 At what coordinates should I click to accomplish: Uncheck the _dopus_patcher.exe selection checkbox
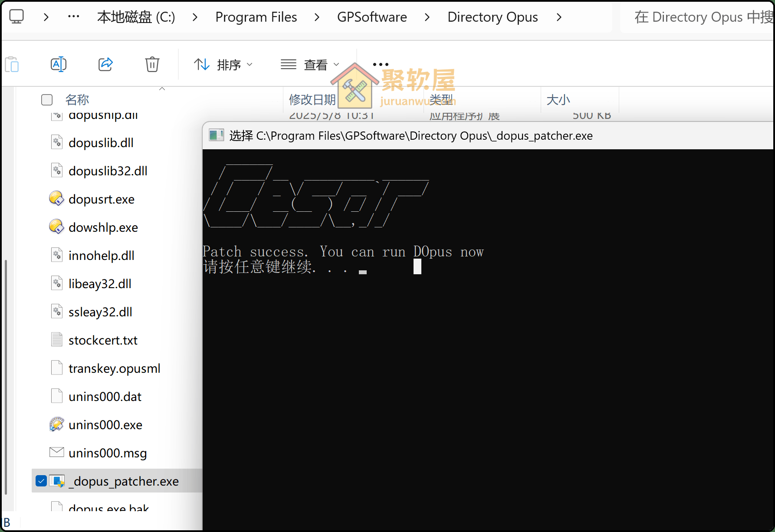pos(41,481)
